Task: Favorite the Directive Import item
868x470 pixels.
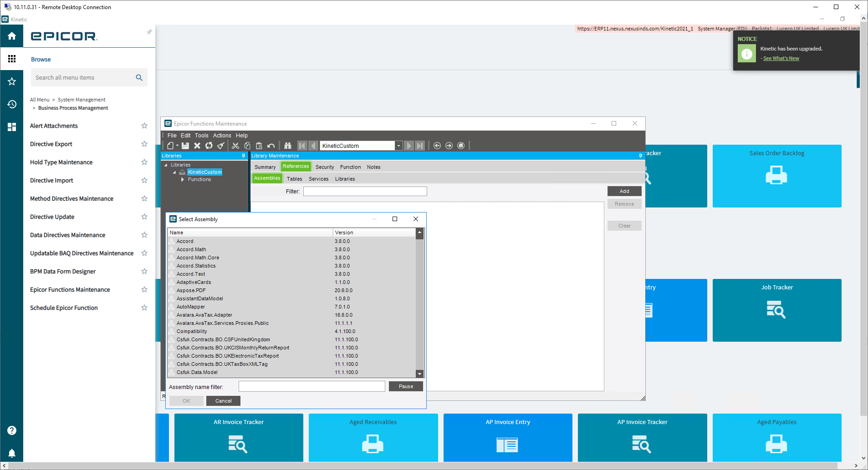Action: coord(144,180)
